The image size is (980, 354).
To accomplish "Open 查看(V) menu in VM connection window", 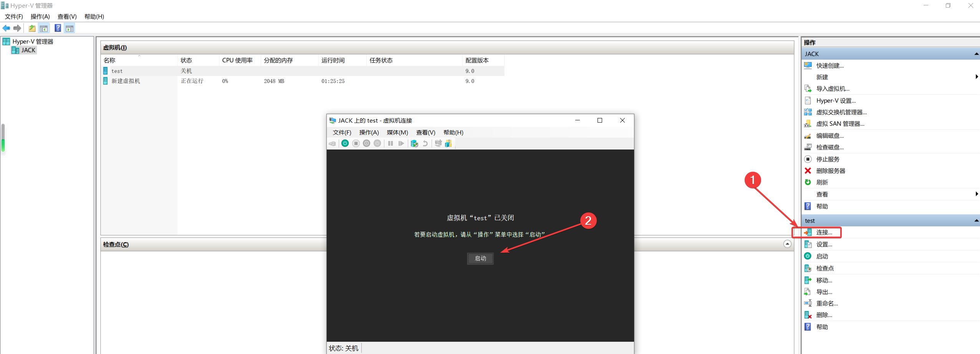I will 426,133.
